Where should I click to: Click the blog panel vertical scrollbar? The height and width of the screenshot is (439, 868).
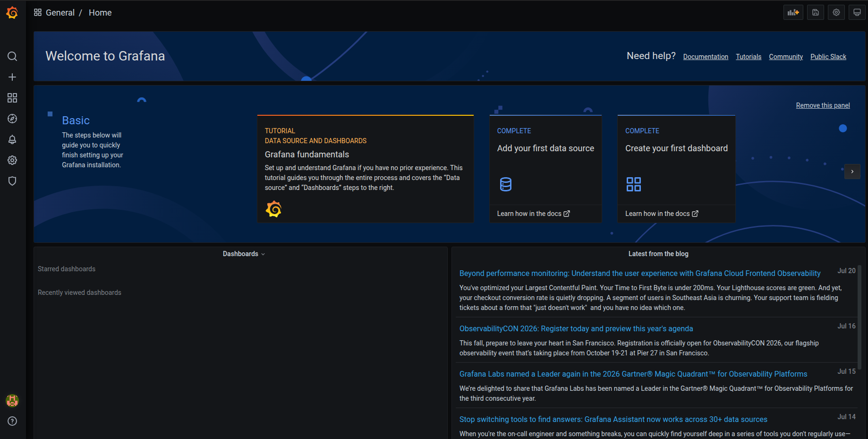pyautogui.click(x=859, y=317)
